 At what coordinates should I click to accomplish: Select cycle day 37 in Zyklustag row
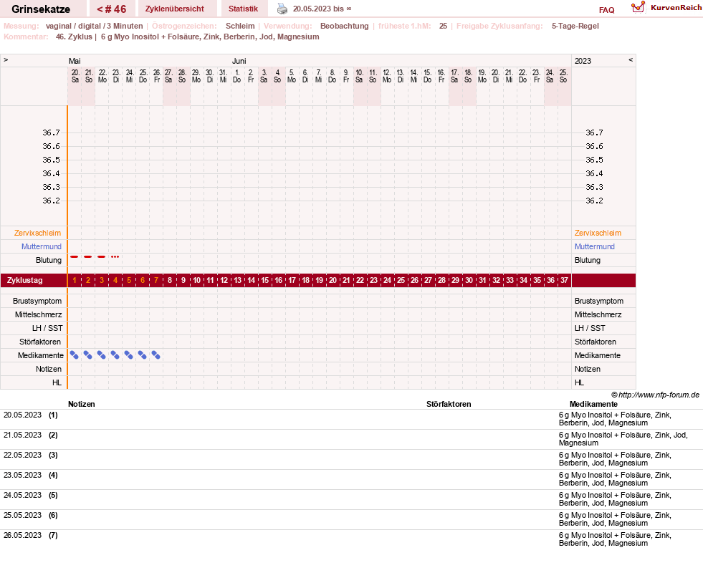pos(564,280)
